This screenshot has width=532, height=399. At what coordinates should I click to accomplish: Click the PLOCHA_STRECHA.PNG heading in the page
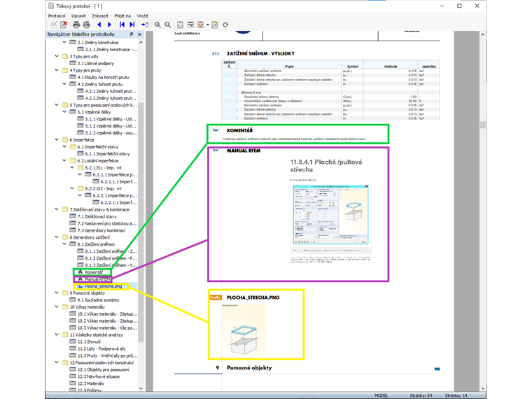click(x=253, y=297)
